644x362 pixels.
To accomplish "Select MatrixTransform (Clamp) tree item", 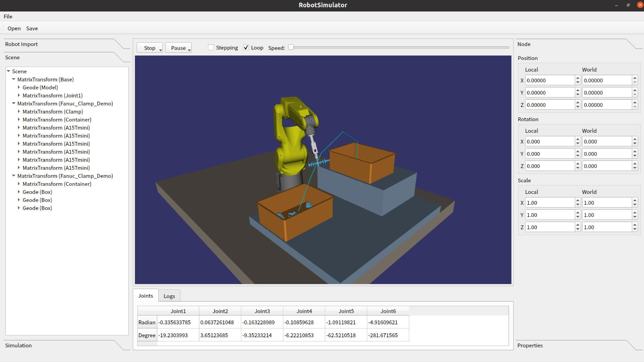I will pos(53,112).
